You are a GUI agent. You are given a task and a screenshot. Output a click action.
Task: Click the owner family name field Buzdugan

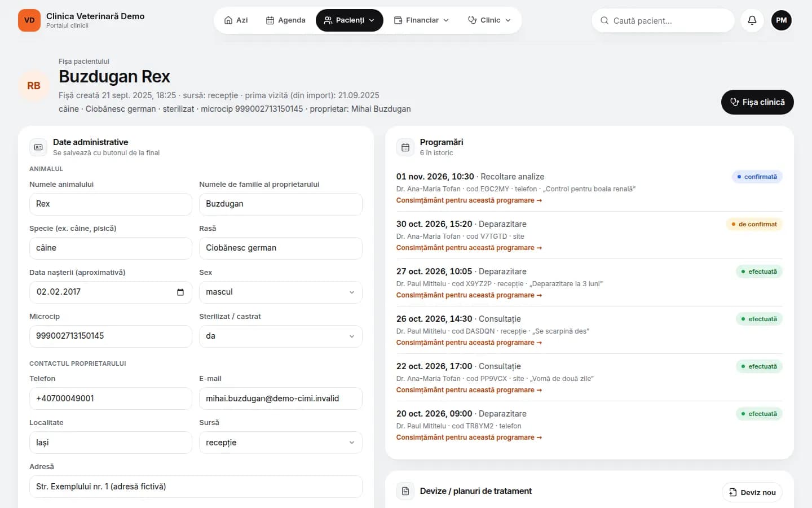click(x=280, y=204)
